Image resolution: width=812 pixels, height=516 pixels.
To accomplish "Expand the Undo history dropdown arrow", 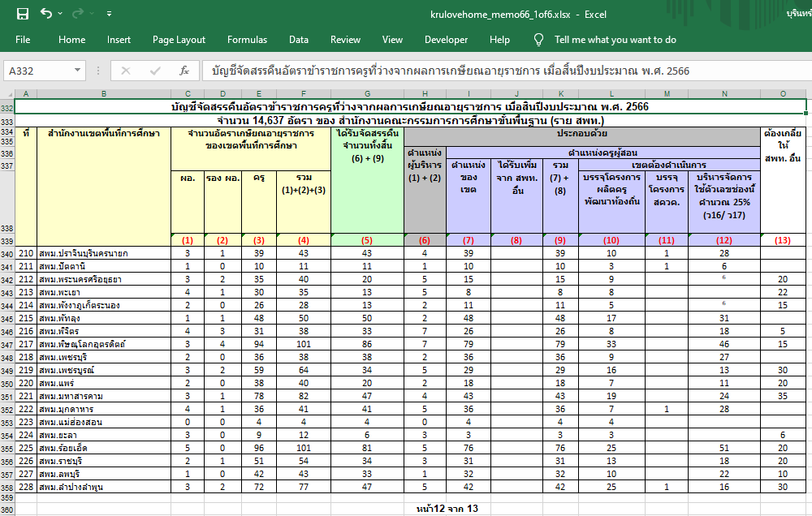I will [x=62, y=14].
